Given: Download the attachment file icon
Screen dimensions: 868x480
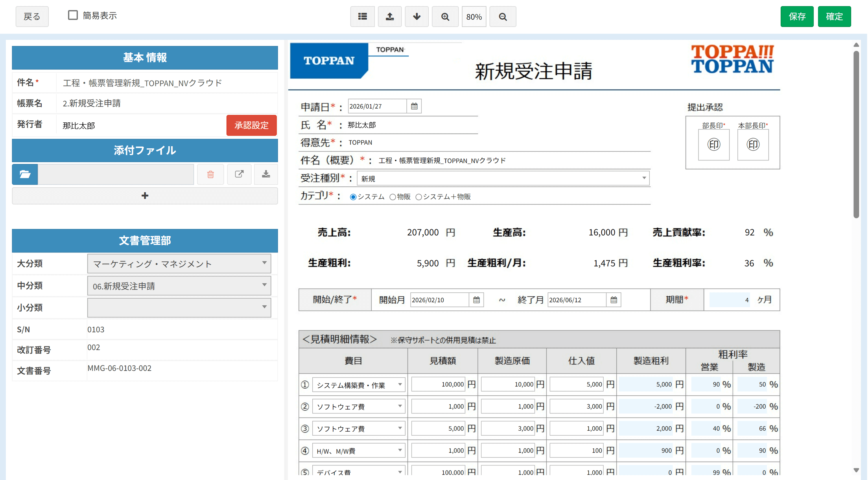Looking at the screenshot, I should pos(266,174).
